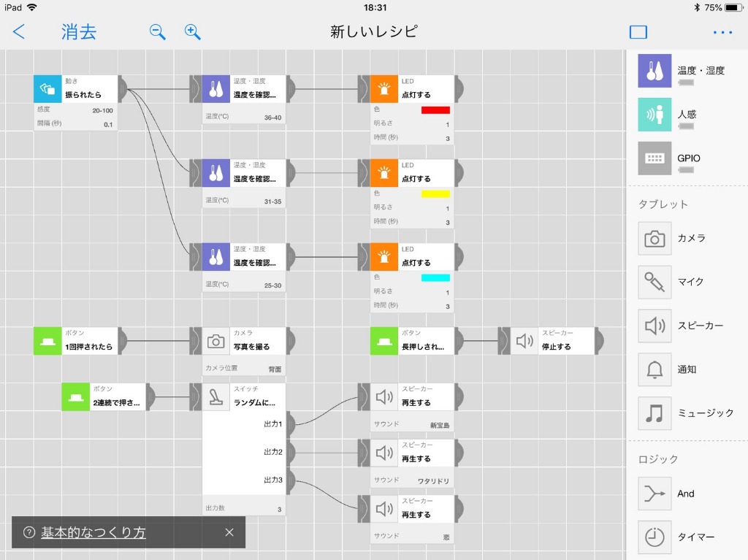This screenshot has width=748, height=560.
Task: Tap the ロジック section header
Action: point(658,459)
